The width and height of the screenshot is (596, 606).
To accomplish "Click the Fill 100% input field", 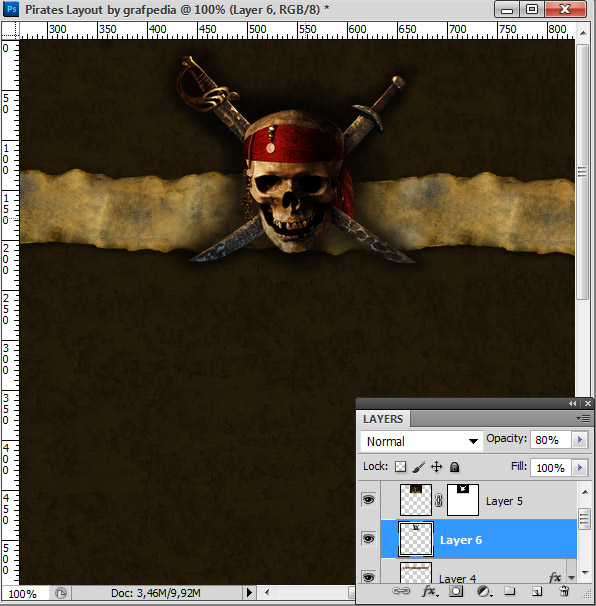I will click(x=551, y=468).
